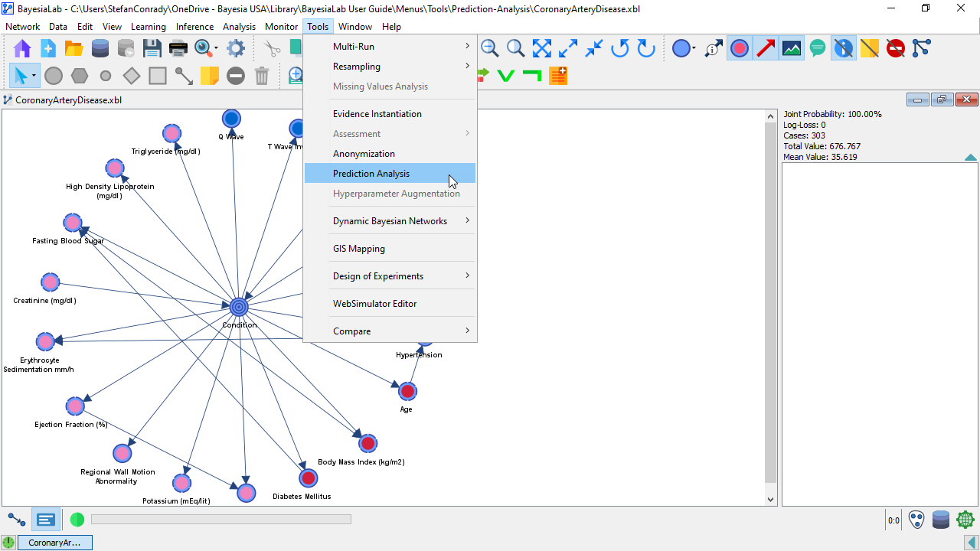Open settings with blue gear icon
Image resolution: width=980 pixels, height=551 pixels.
pos(236,49)
